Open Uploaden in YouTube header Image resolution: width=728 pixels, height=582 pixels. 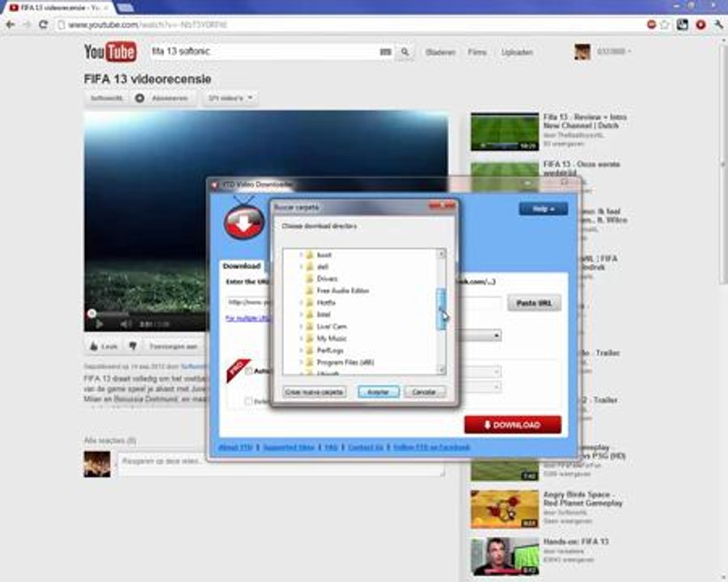pos(517,52)
